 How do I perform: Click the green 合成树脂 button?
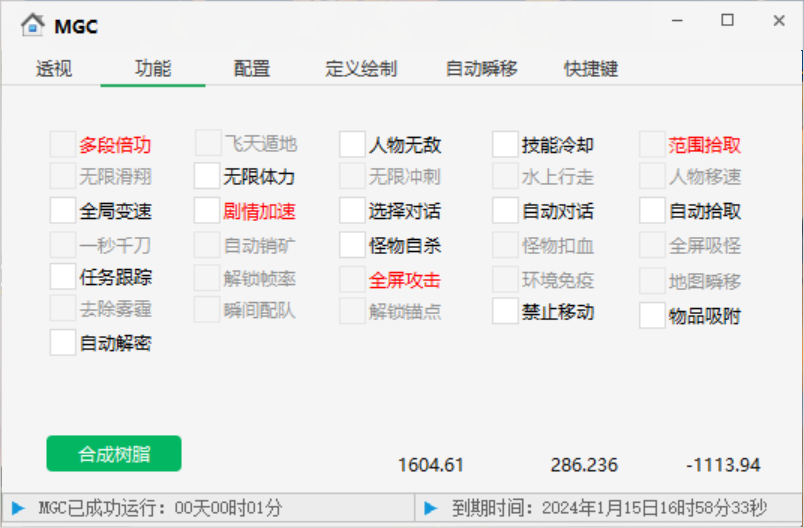pos(114,454)
